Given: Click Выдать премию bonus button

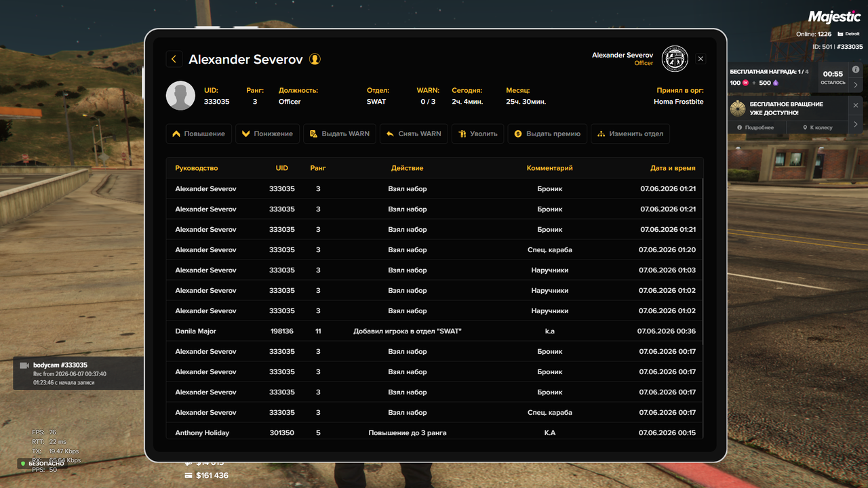Looking at the screenshot, I should (x=547, y=134).
